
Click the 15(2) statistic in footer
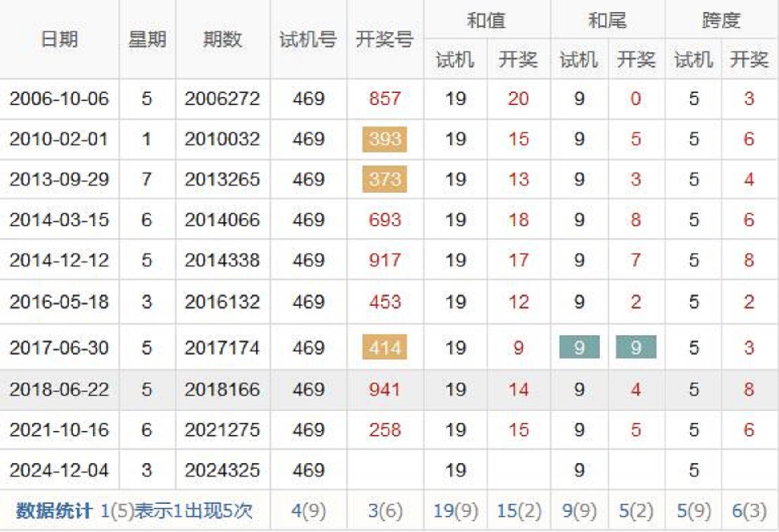(519, 511)
